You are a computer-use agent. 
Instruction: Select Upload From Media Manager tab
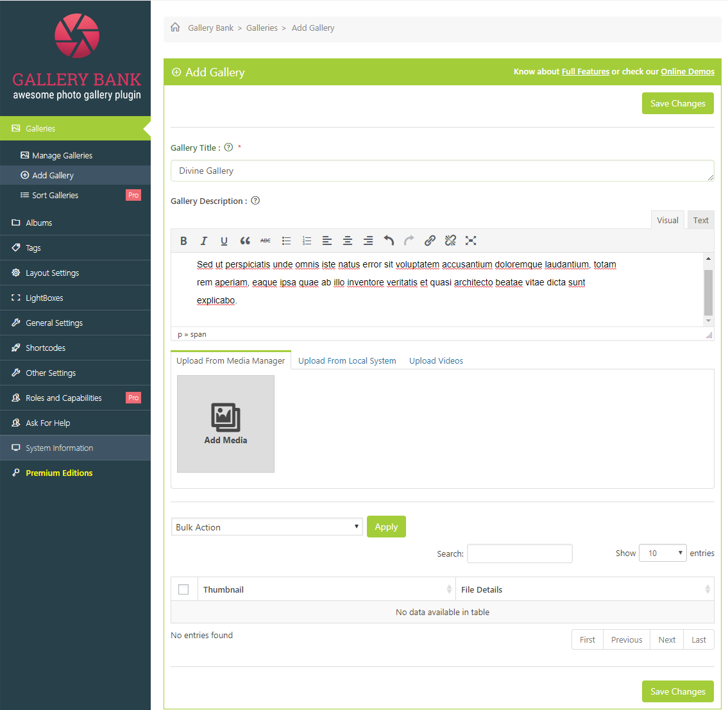(x=231, y=361)
